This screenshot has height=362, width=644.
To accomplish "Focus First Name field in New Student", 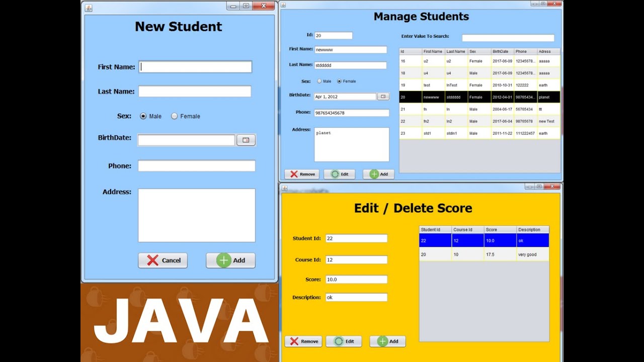I will pos(195,67).
